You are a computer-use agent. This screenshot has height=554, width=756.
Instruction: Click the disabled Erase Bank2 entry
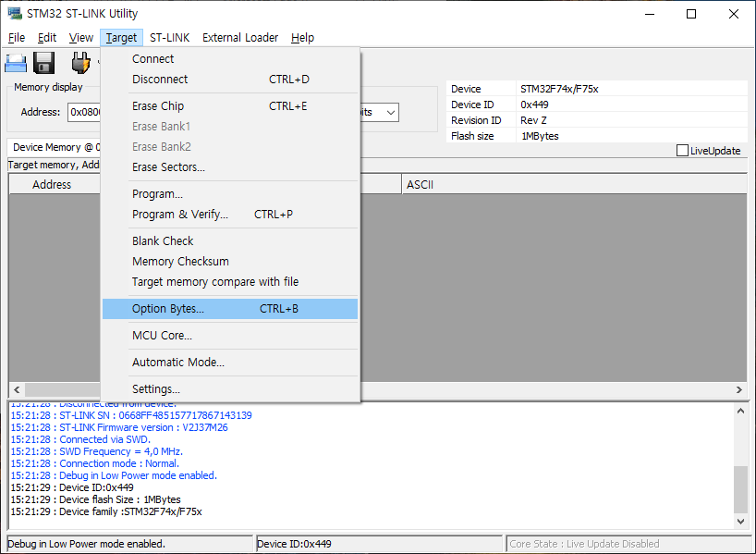pyautogui.click(x=230, y=147)
